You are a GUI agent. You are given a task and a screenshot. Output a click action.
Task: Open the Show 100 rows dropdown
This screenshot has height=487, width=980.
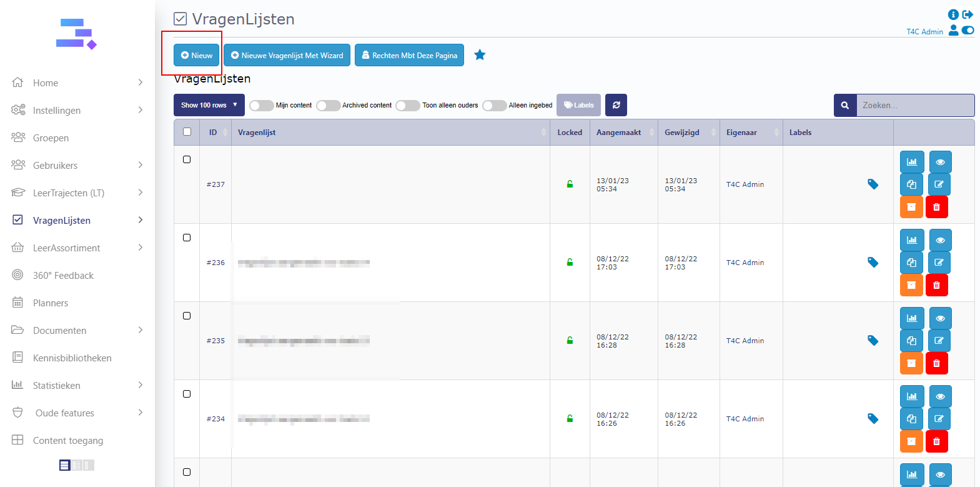[x=209, y=105]
